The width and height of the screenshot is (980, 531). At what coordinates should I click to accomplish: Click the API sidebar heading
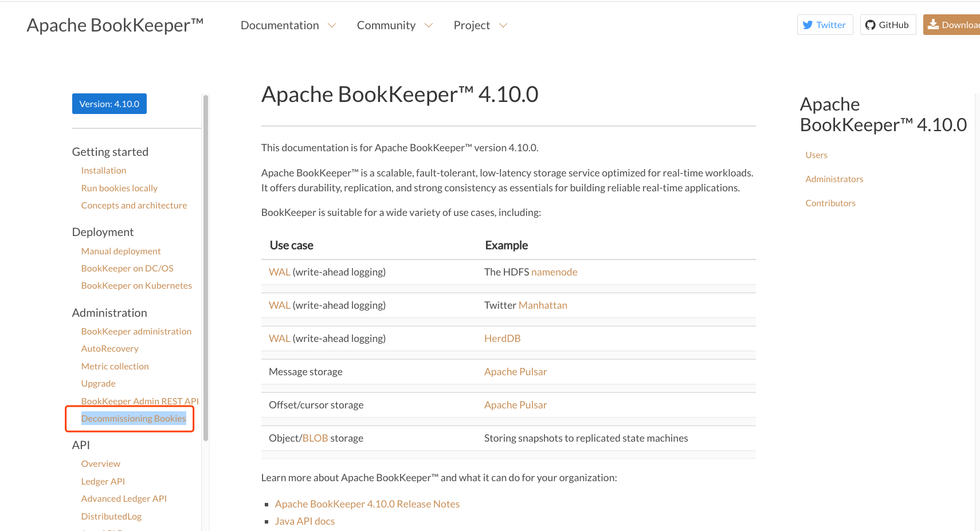coord(81,445)
